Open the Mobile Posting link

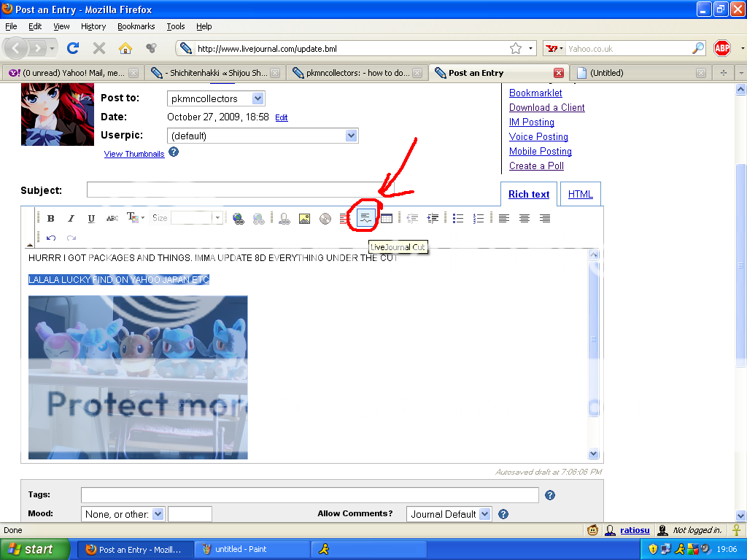540,151
